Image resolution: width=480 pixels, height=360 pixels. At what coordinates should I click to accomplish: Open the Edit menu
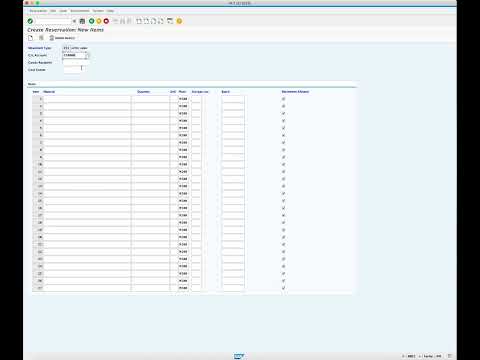click(53, 11)
